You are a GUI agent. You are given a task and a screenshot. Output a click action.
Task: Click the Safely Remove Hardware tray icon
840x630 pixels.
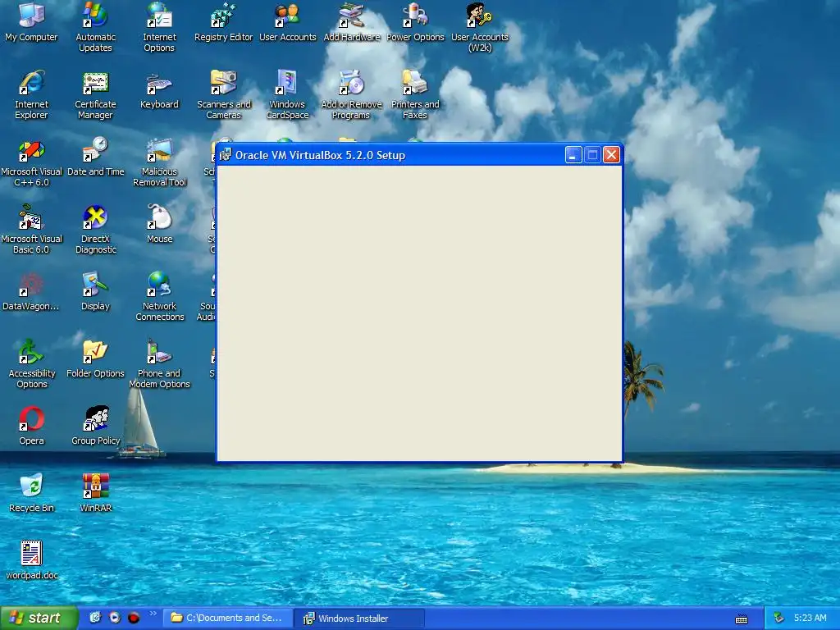coord(779,619)
